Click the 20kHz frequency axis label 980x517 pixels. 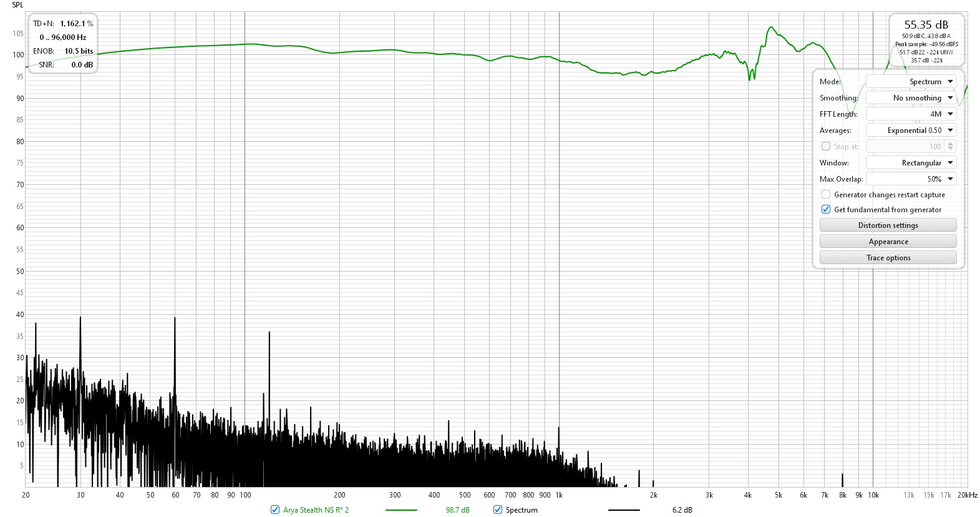[968, 495]
